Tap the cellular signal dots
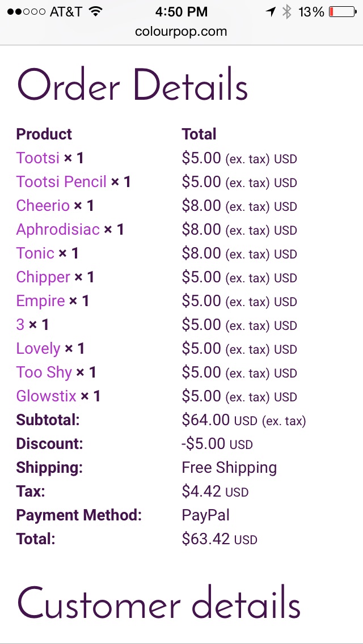Screen dimensions: 363x644 [26, 12]
